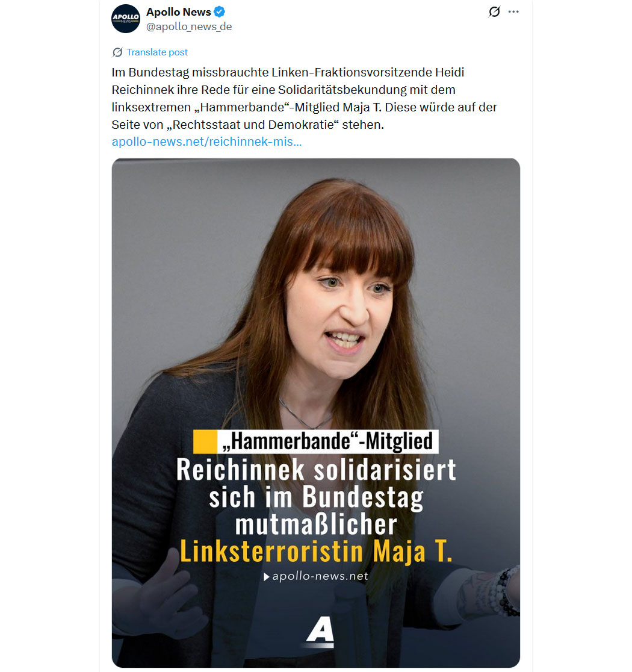Screen dimensions: 632x672
Task: Click 'sich im Bundestag' headline line
Action: [316, 497]
